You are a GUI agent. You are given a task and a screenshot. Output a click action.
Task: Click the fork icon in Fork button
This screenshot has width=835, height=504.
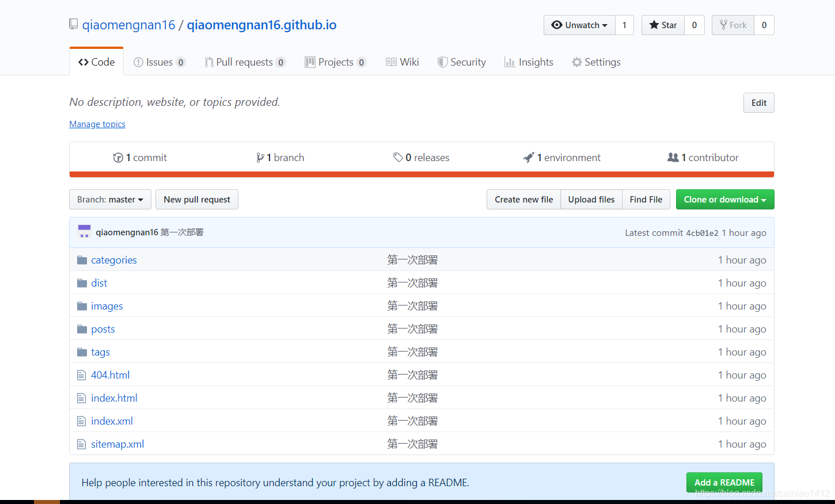tap(723, 25)
